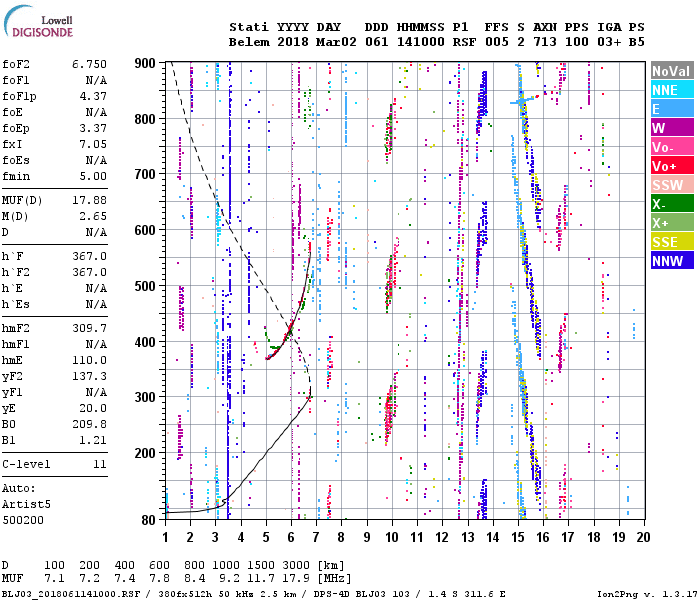The height and width of the screenshot is (600, 700).
Task: Click the MUF value 7.1 in table
Action: tap(54, 579)
